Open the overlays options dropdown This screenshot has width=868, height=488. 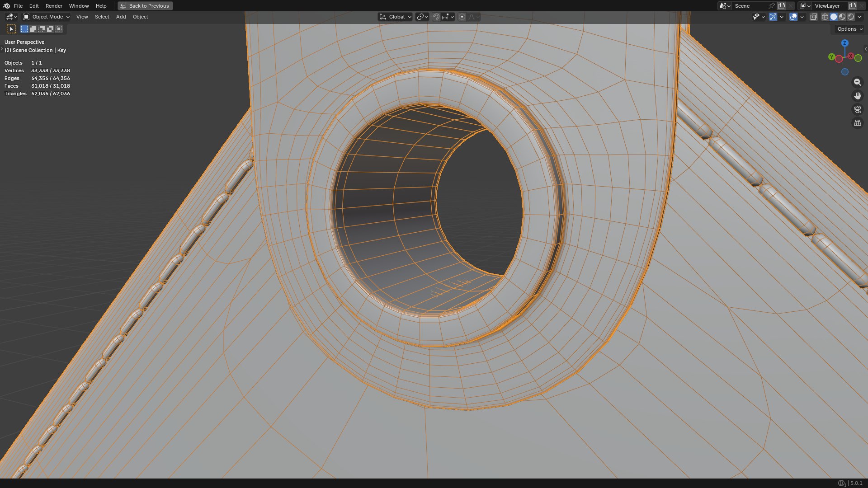coord(802,17)
